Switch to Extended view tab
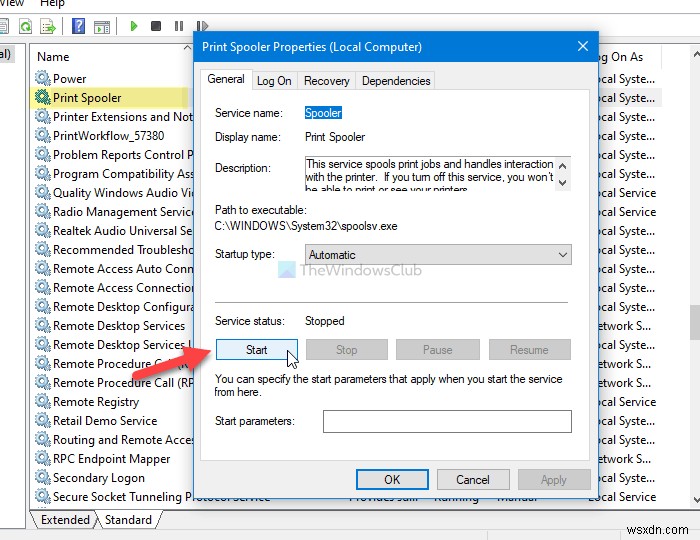Viewport: 700px width, 540px height. (65, 520)
